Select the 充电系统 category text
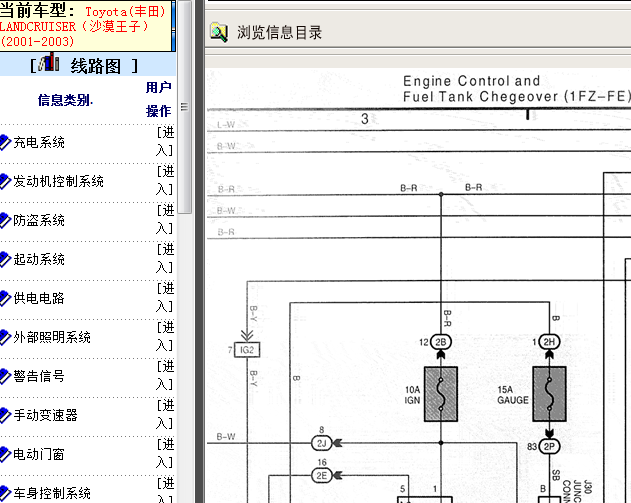 click(x=39, y=142)
